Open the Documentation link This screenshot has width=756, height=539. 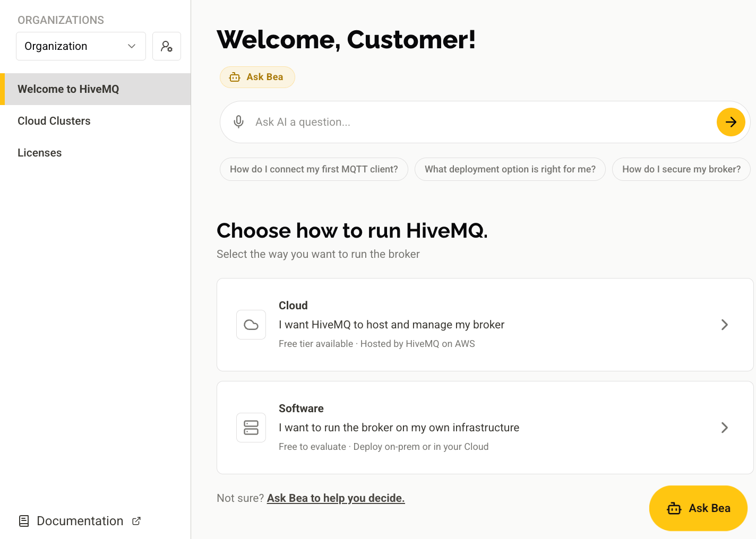pyautogui.click(x=80, y=521)
